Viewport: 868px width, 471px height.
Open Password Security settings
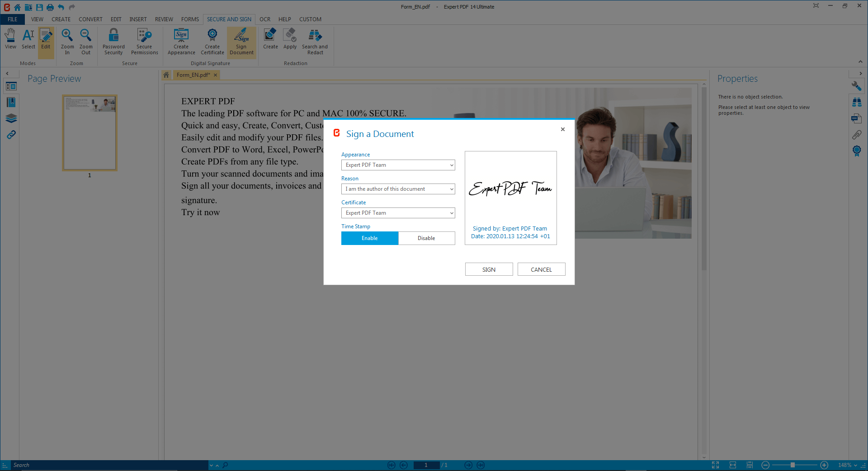click(113, 42)
